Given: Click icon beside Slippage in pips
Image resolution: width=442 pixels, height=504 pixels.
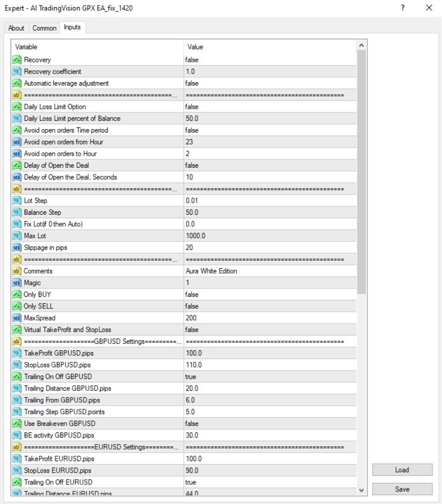Looking at the screenshot, I should 17,247.
